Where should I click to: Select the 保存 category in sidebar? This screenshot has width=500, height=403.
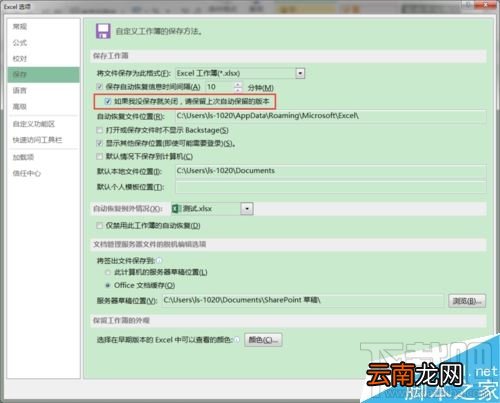pos(43,74)
